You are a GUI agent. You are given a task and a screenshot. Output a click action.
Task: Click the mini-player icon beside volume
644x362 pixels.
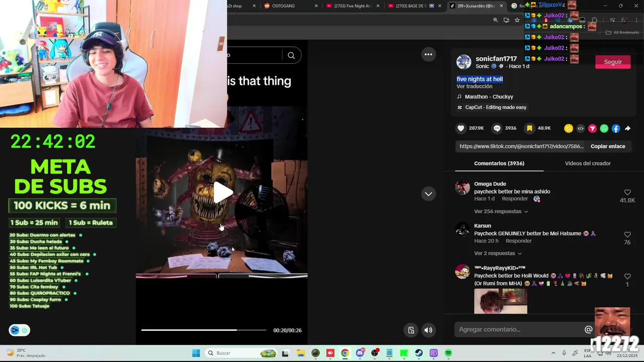(411, 330)
